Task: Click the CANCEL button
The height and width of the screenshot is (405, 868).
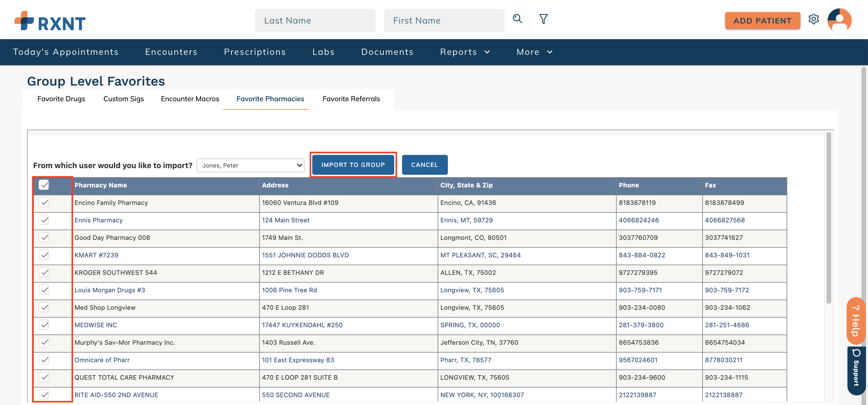Action: point(425,165)
